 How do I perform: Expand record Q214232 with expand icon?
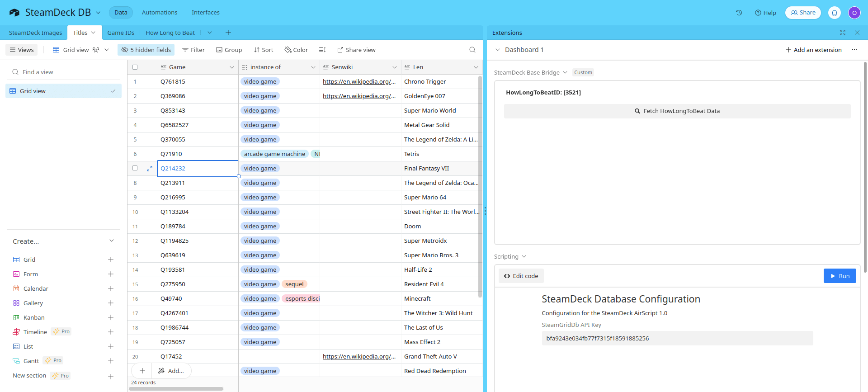tap(150, 169)
